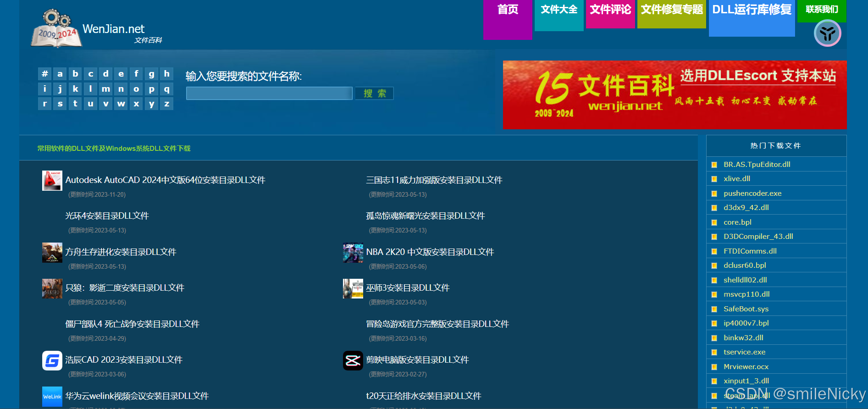The height and width of the screenshot is (409, 868).
Task: Click the # index button
Action: (x=44, y=74)
